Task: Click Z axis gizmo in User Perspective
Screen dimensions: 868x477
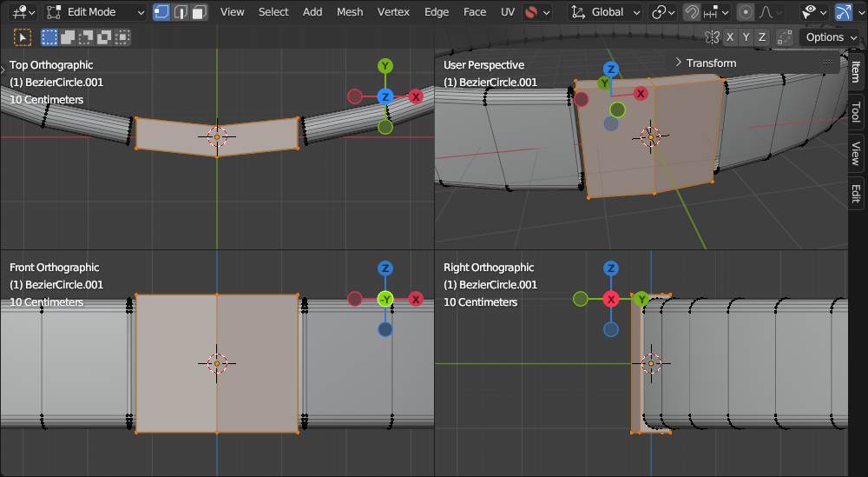Action: tap(610, 70)
